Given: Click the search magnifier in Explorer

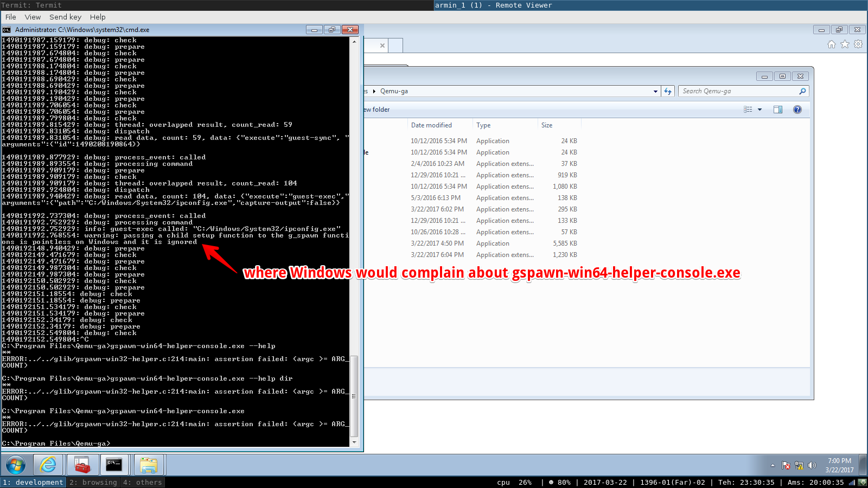Looking at the screenshot, I should [x=802, y=91].
